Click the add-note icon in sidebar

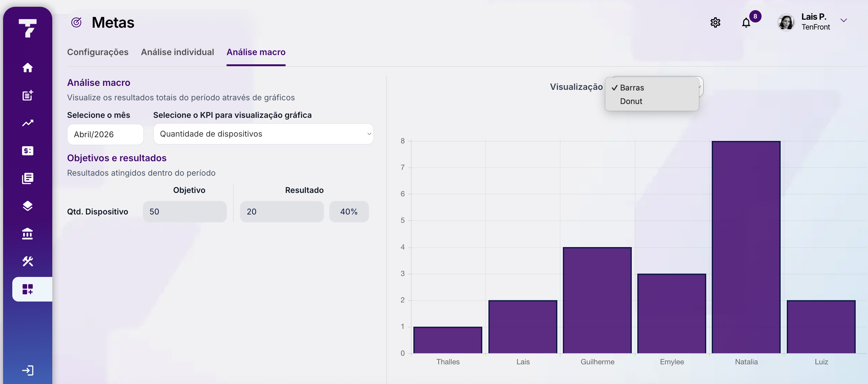tap(28, 95)
